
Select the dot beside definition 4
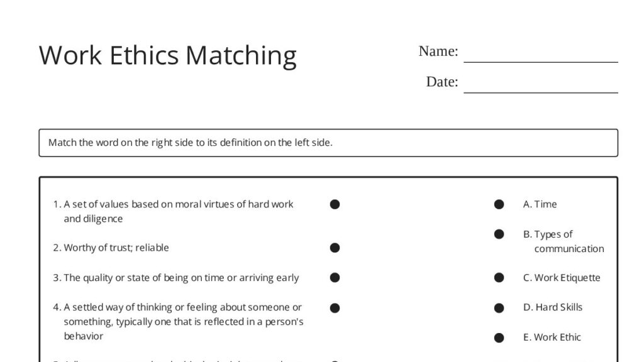pyautogui.click(x=335, y=308)
